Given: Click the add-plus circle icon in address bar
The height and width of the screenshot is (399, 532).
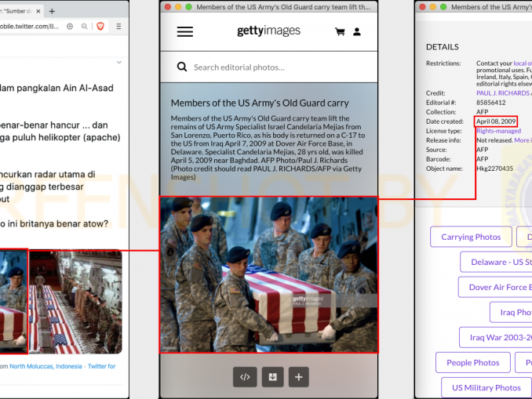Looking at the screenshot, I should click(x=70, y=26).
